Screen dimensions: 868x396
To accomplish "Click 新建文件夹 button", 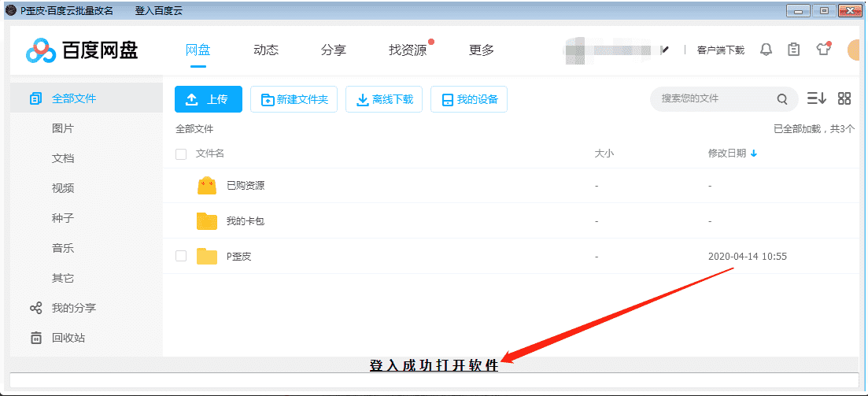I will point(294,100).
